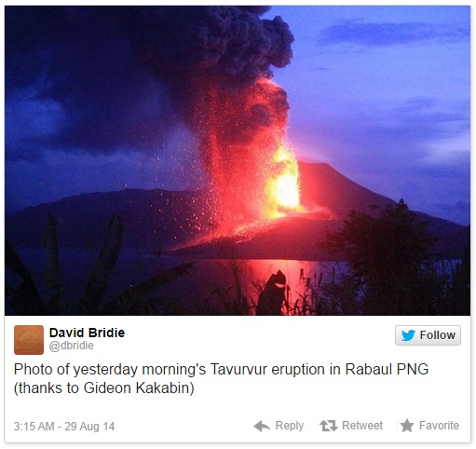This screenshot has height=449, width=476.
Task: Select the Favorite text label
Action: click(x=439, y=426)
